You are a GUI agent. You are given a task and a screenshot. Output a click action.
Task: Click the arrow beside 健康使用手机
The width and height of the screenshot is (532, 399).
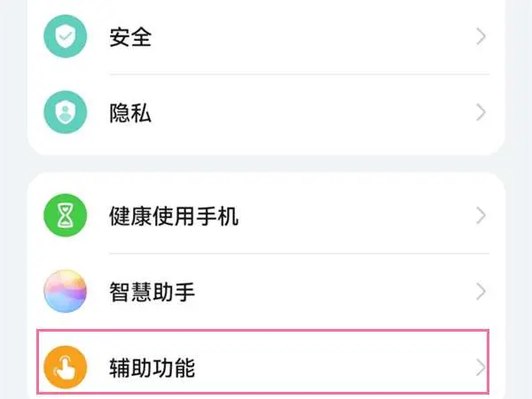click(481, 215)
